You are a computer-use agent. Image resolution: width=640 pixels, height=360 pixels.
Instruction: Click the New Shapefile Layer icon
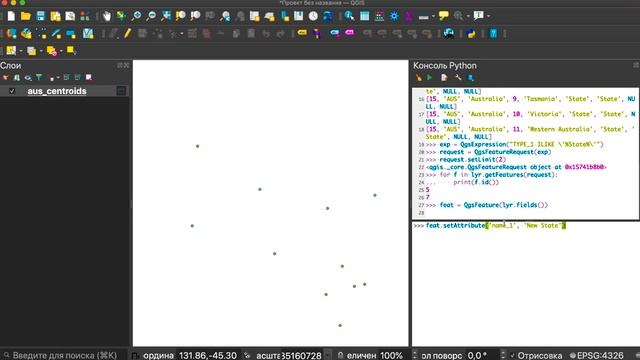point(41,33)
